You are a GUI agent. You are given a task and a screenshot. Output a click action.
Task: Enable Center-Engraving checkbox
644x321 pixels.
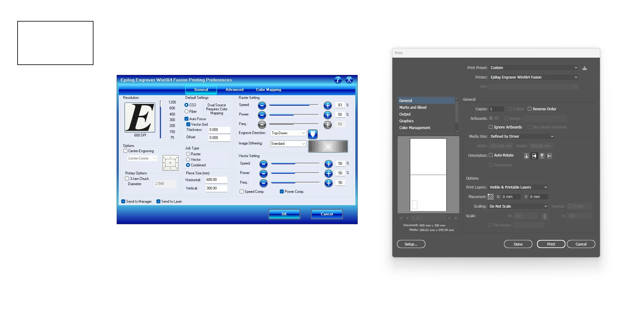(125, 151)
